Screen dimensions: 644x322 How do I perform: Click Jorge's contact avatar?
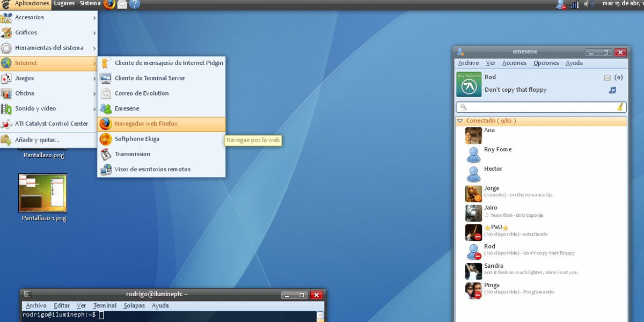coord(473,194)
